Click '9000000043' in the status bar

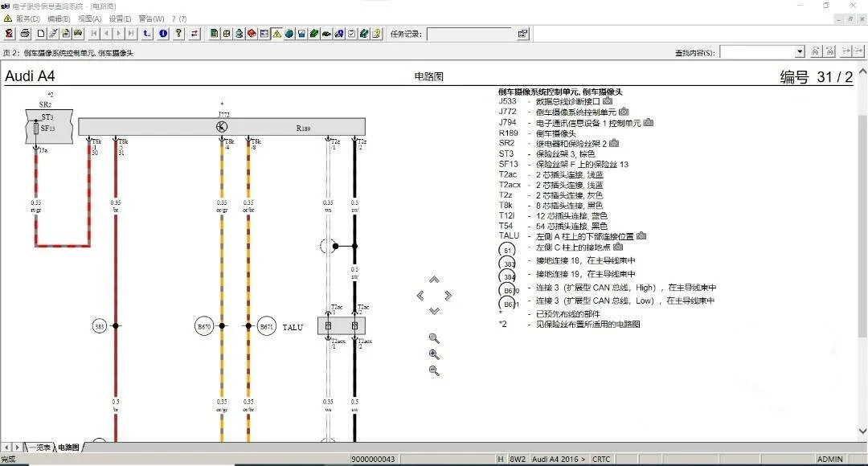point(373,460)
